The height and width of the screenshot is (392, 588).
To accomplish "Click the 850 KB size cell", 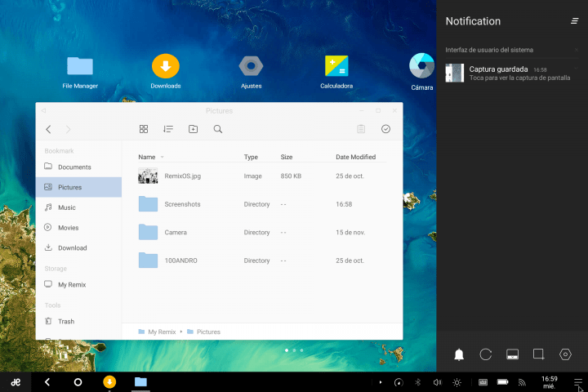I will click(291, 176).
